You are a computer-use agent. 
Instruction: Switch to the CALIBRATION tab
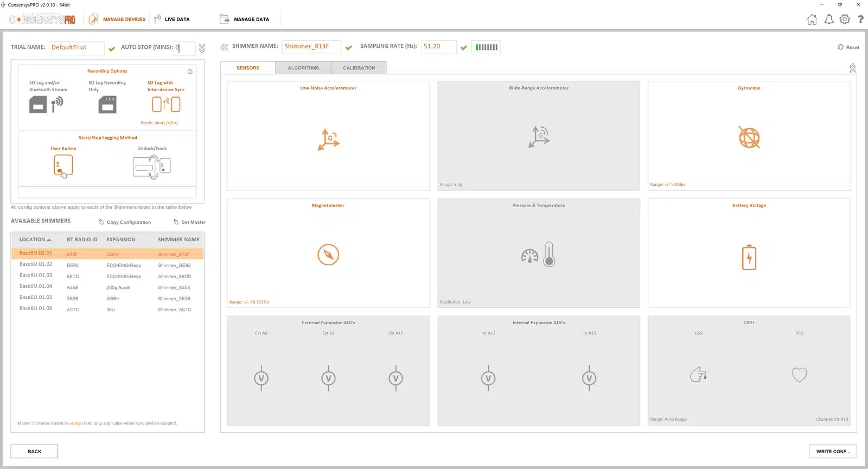point(359,68)
